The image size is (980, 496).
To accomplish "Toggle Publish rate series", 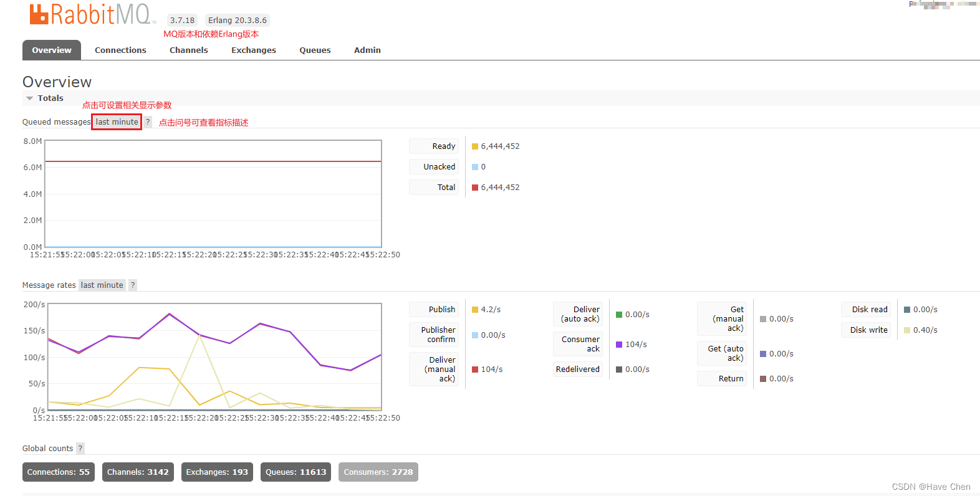I will coord(434,309).
